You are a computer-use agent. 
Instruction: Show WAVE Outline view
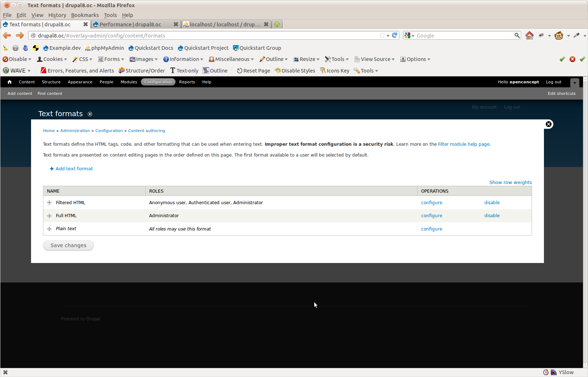coord(215,71)
